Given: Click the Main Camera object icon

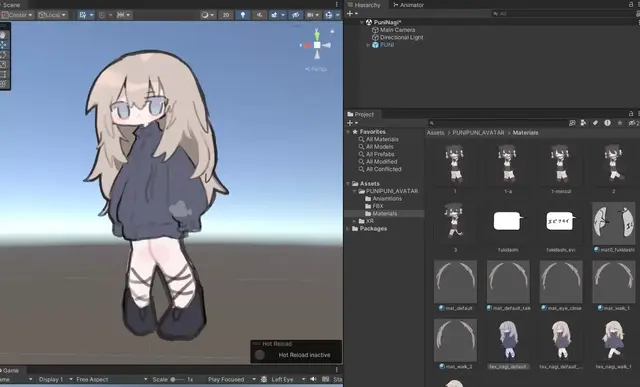Looking at the screenshot, I should (x=375, y=30).
